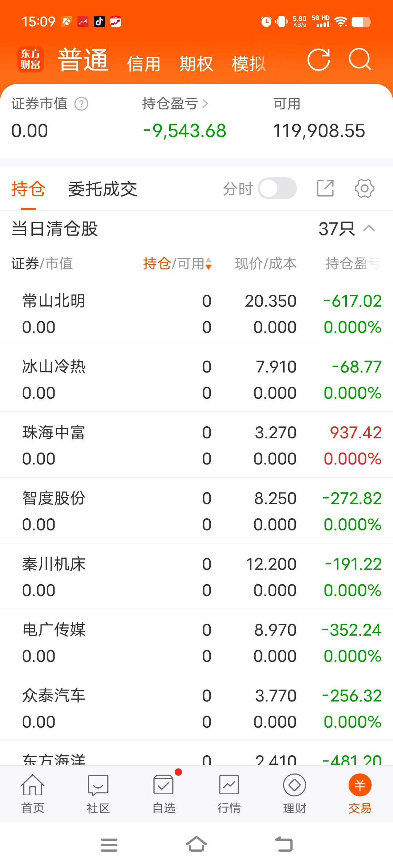Select the 持仓 tab
Screen dimensions: 393x868
[28, 189]
